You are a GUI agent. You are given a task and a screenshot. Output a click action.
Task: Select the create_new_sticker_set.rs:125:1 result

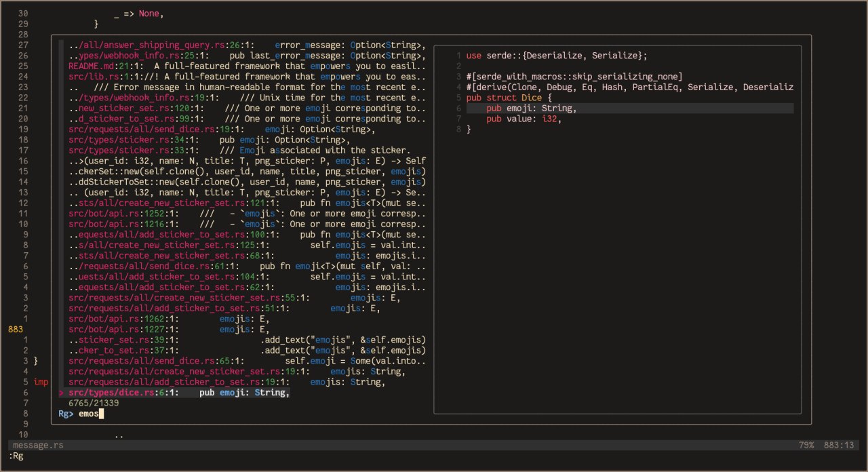pos(248,245)
